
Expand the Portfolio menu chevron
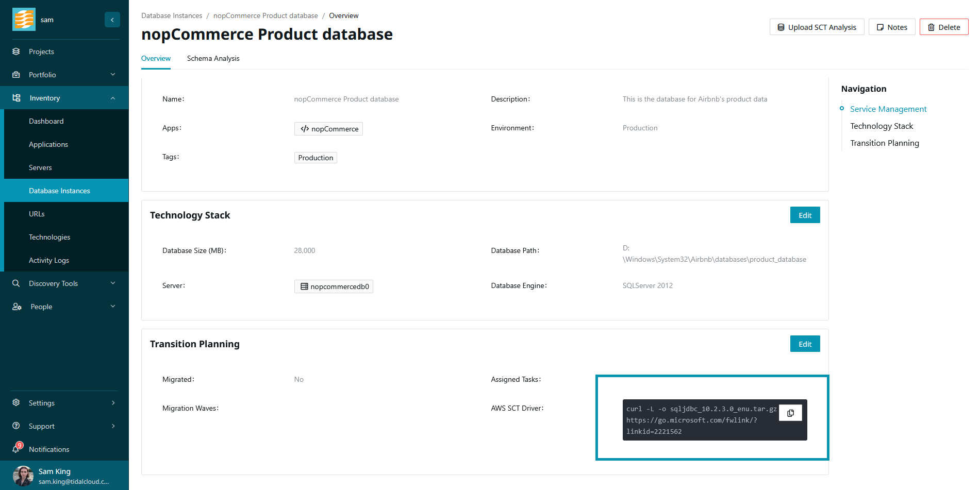pyautogui.click(x=113, y=75)
